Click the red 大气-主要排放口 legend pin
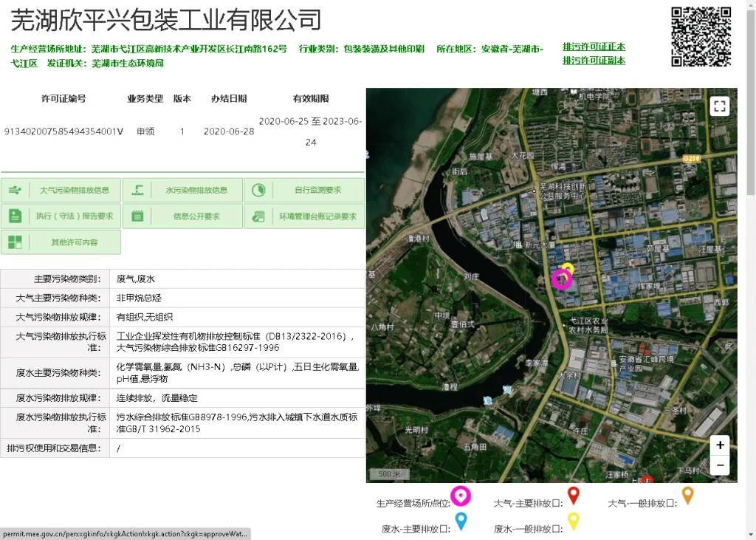Image resolution: width=756 pixels, height=540 pixels. (x=573, y=495)
